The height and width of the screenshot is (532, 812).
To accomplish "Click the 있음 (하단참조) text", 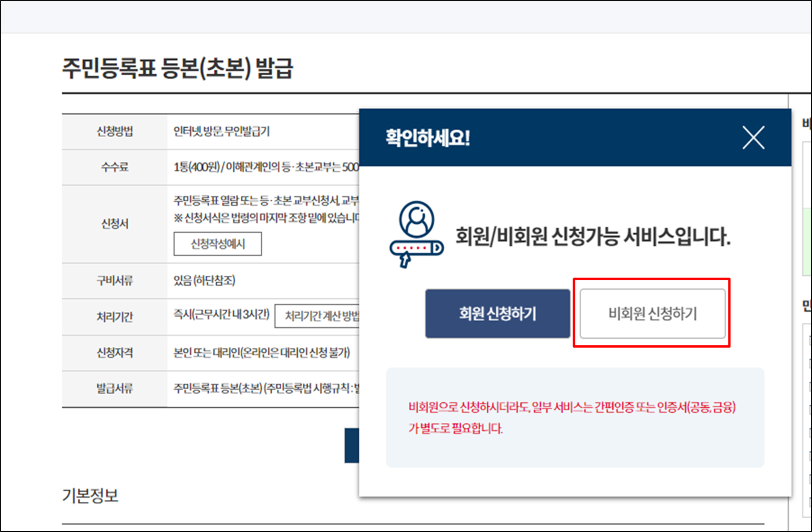I will (x=204, y=281).
